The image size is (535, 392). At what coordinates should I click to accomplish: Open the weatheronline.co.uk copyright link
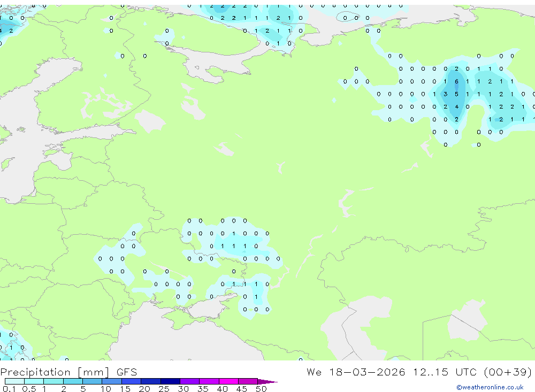tap(490, 387)
